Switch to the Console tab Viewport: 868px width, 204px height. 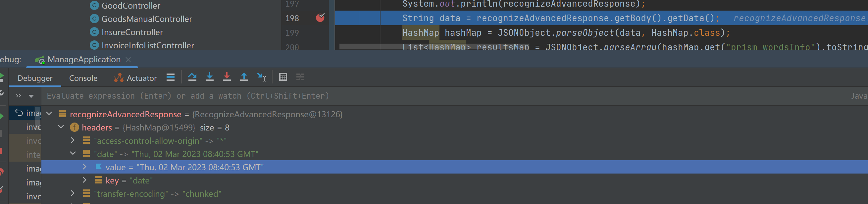[83, 78]
